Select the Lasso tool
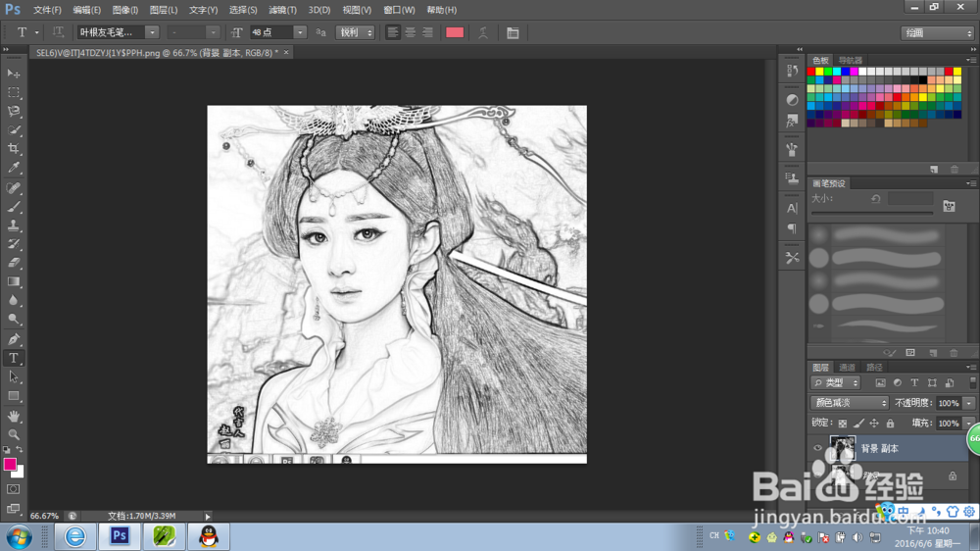Screen dimensions: 980x551 pyautogui.click(x=13, y=112)
